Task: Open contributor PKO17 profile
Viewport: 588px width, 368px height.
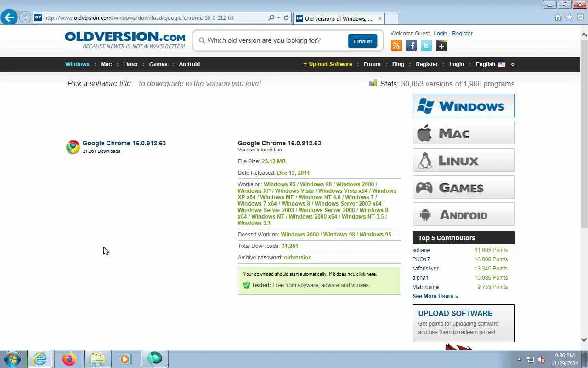Action: pyautogui.click(x=421, y=259)
